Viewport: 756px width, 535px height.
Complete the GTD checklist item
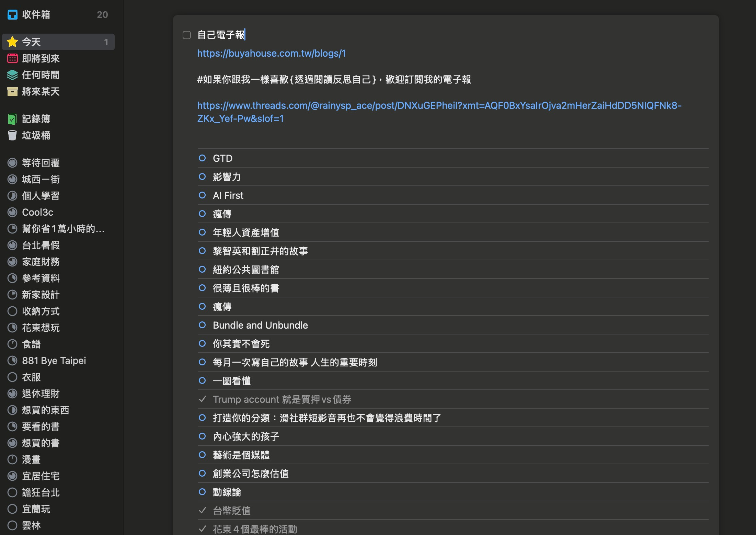(202, 158)
